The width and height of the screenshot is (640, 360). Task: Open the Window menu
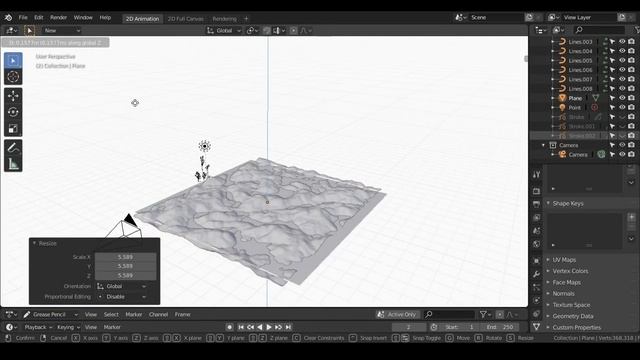click(83, 18)
